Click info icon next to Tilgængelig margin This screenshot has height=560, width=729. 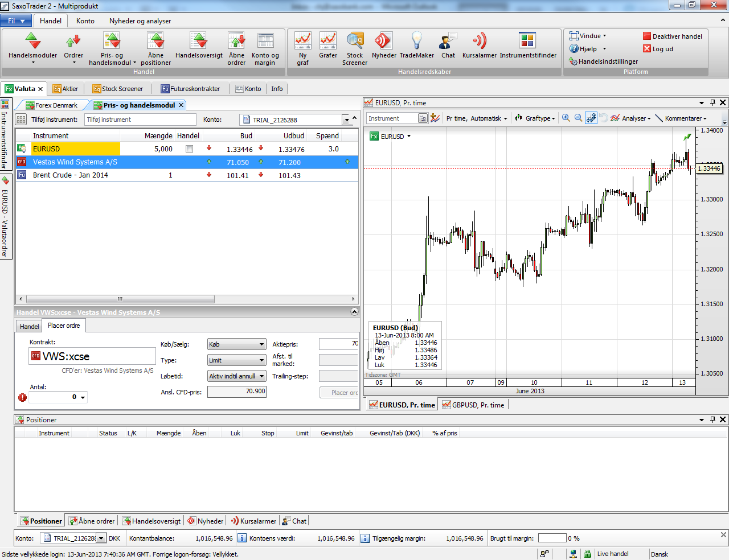pos(365,538)
